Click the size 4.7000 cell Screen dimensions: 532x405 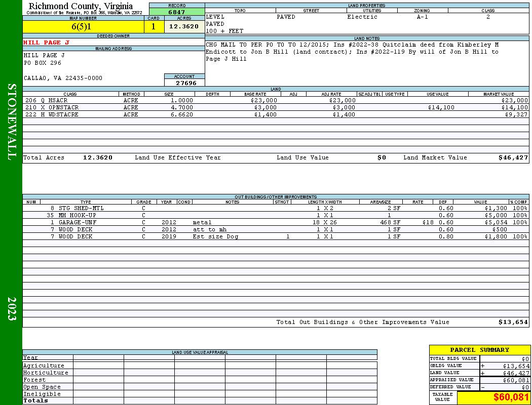tap(182, 107)
